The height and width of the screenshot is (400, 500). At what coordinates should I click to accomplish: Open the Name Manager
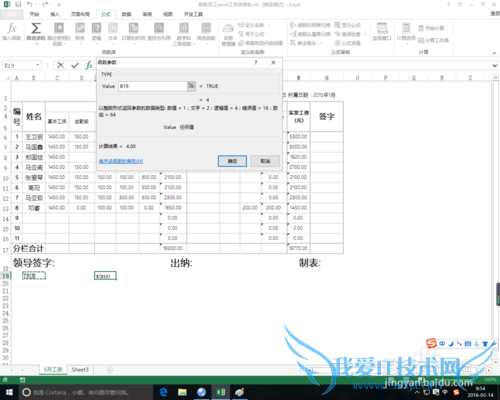click(x=228, y=34)
